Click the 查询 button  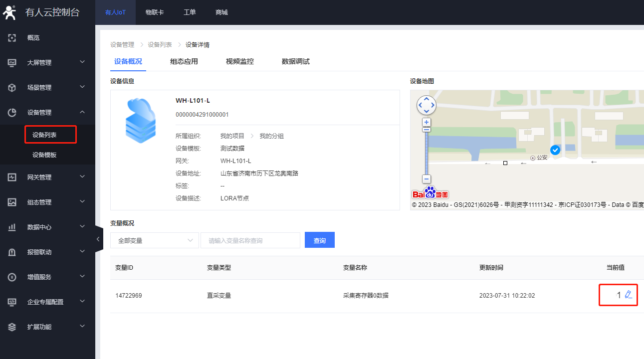[x=320, y=240]
